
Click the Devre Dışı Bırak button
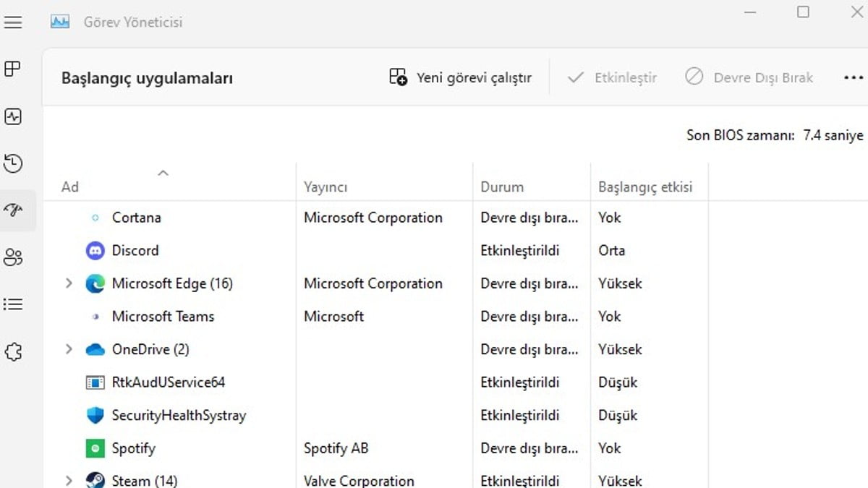749,77
